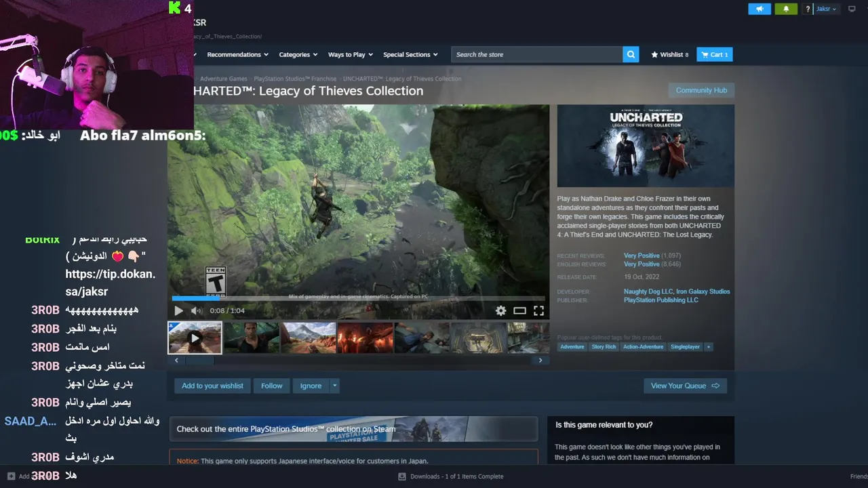Click English reviews Very Positive link
This screenshot has height=488, width=868.
(642, 264)
